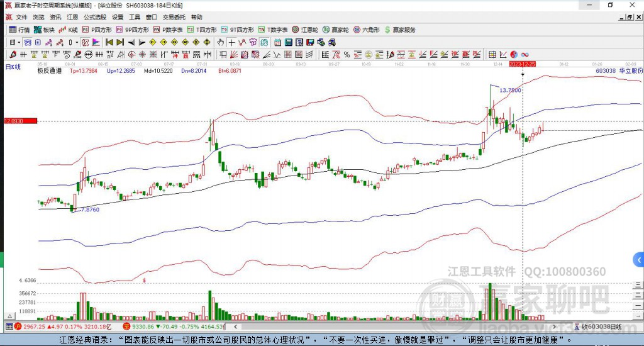Toggle the crosshair cursor button
Viewport: 644px width, 346px height.
(232, 42)
